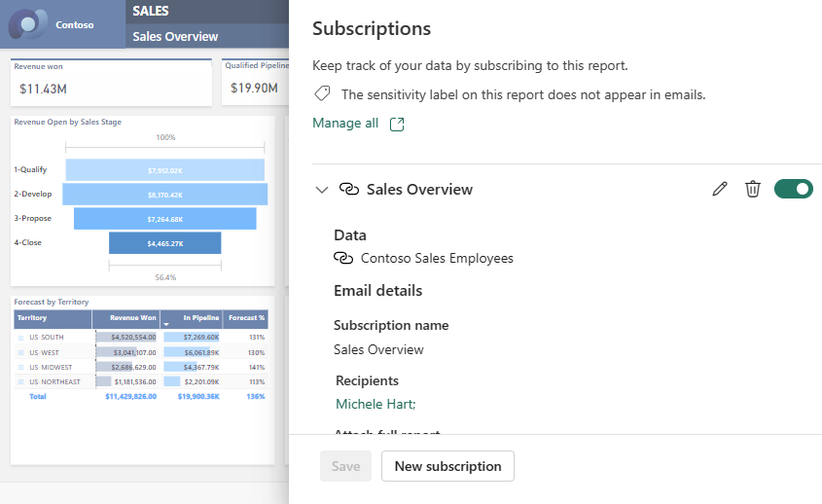822x504 pixels.
Task: Turn off the Sales Overview subscription toggle
Action: pyautogui.click(x=793, y=189)
